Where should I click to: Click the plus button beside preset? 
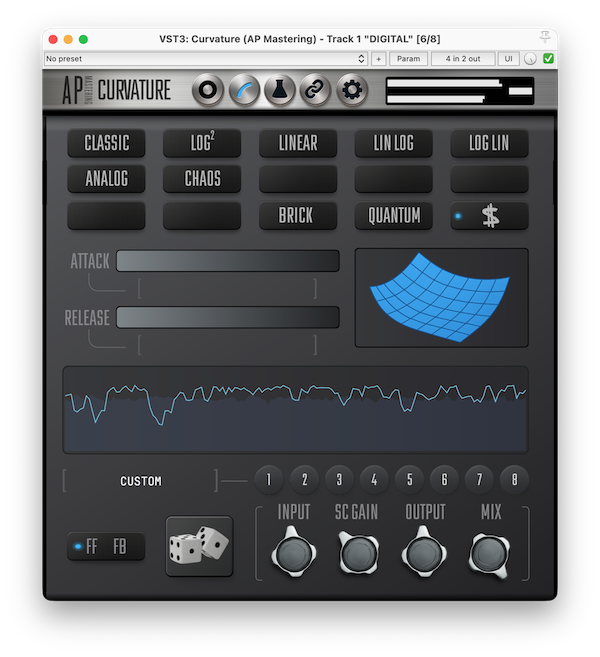(378, 59)
